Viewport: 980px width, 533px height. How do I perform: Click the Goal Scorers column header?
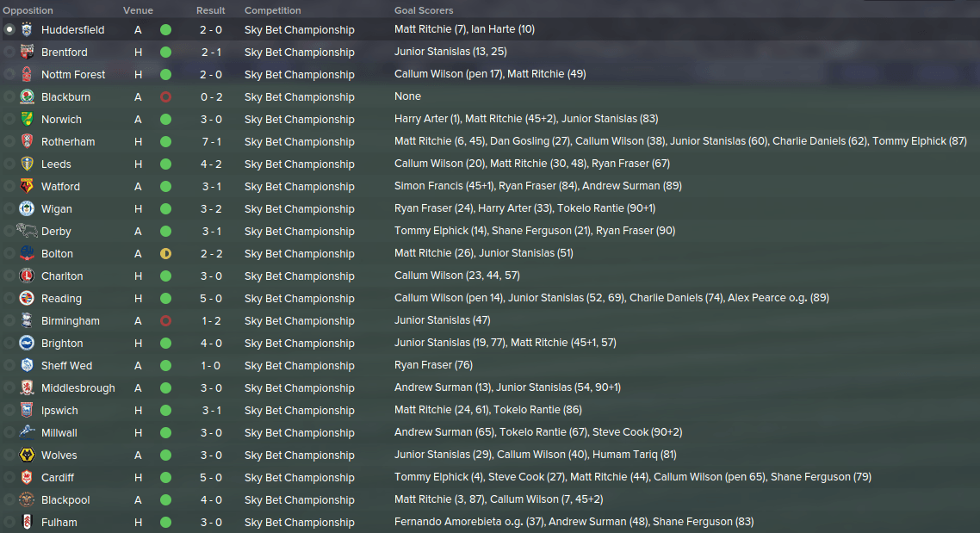424,10
